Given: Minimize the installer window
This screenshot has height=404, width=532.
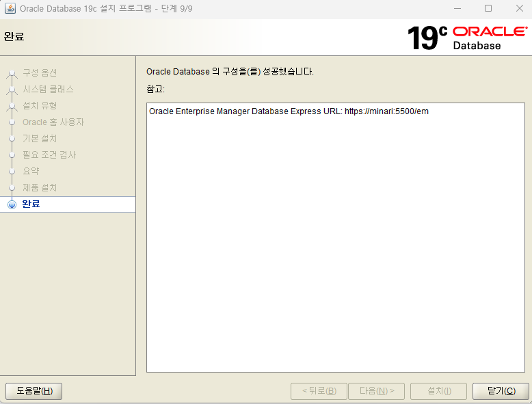Looking at the screenshot, I should (457, 8).
